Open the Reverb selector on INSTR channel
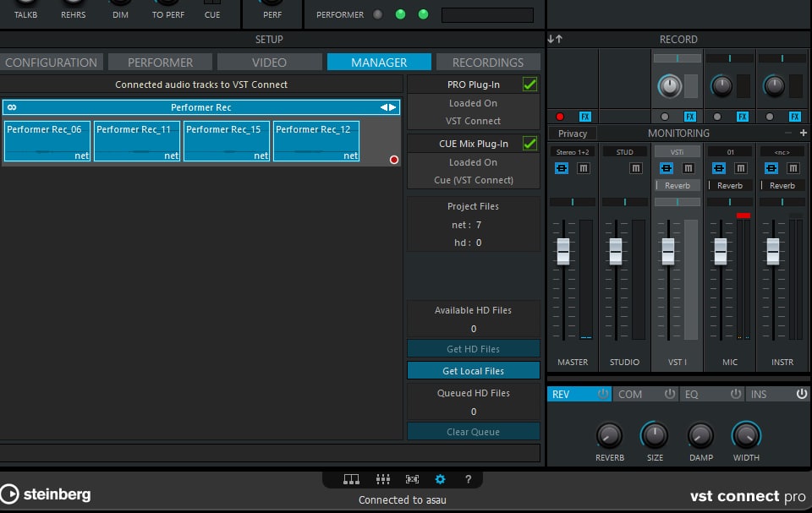The width and height of the screenshot is (812, 513). 782,185
